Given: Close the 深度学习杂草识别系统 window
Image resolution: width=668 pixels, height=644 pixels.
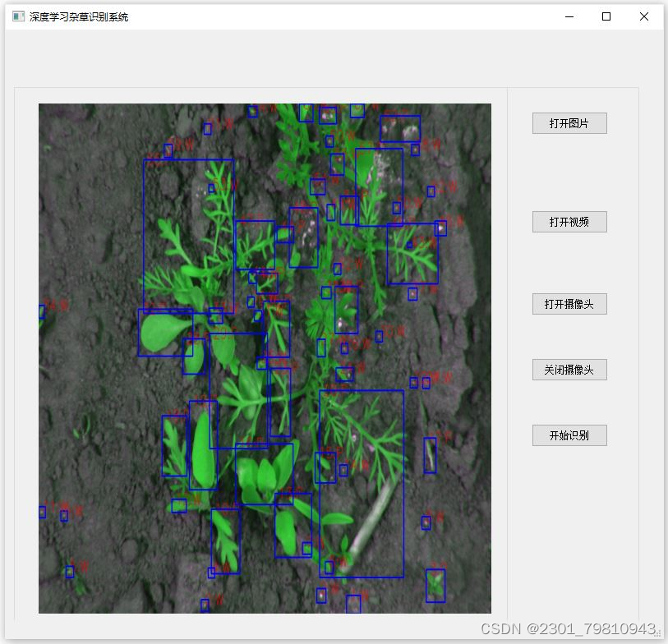Looking at the screenshot, I should pyautogui.click(x=643, y=16).
